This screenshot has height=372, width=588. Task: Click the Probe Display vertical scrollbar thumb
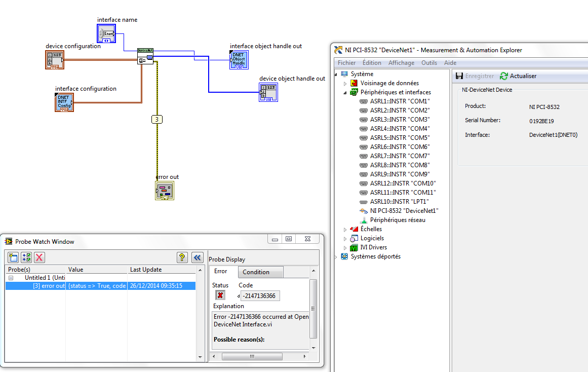point(313,309)
